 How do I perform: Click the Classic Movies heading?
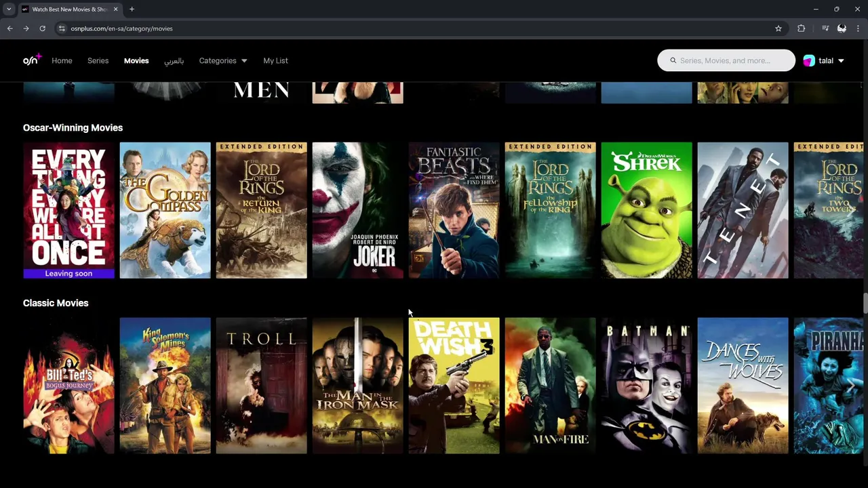(x=56, y=303)
